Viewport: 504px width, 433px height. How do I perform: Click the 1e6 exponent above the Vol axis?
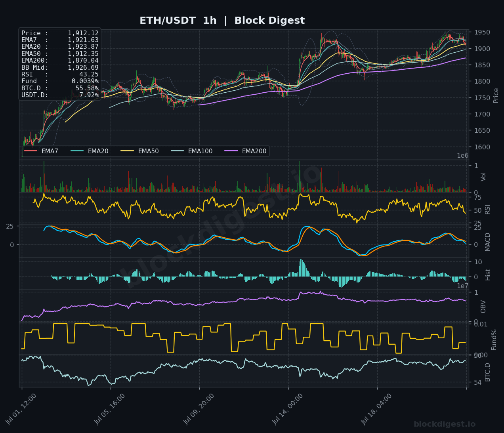click(x=463, y=156)
